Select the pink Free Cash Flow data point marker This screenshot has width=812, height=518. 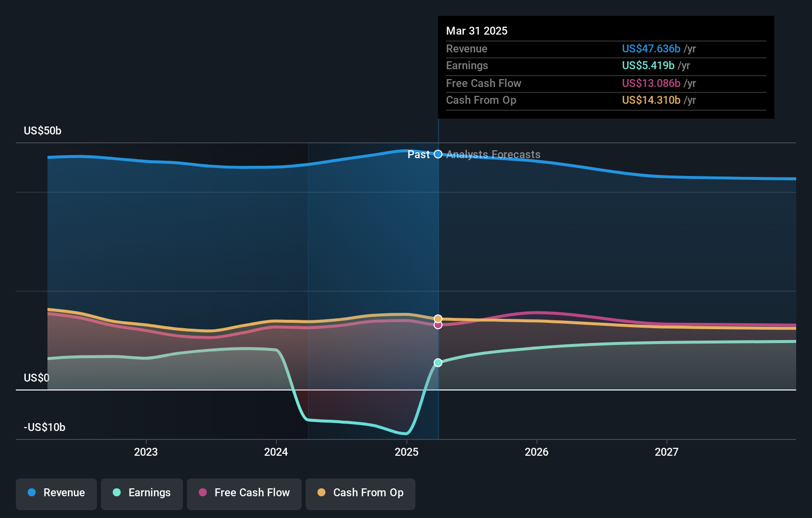[x=438, y=325]
